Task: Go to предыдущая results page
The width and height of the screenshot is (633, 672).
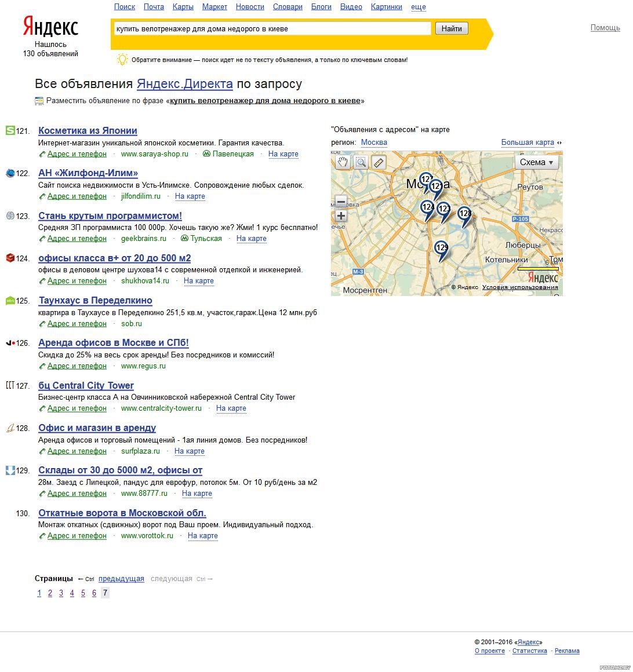Action: [x=121, y=579]
